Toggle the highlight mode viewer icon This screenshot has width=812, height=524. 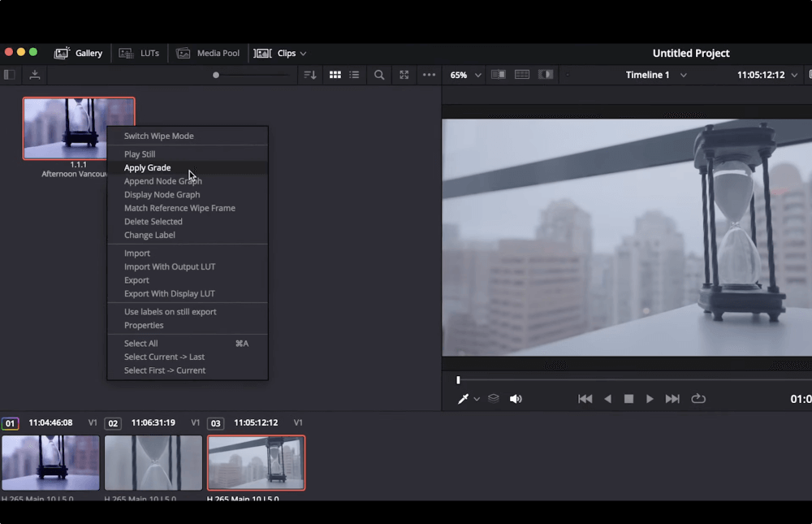(546, 75)
